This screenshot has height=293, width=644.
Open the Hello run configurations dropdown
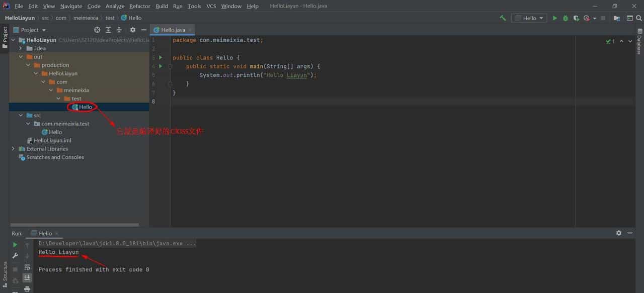pyautogui.click(x=529, y=18)
